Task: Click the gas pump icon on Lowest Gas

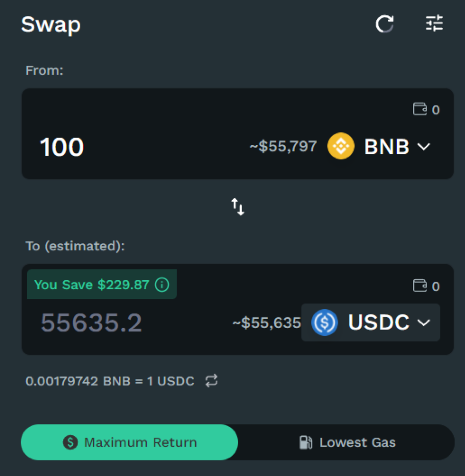Action: (x=306, y=442)
